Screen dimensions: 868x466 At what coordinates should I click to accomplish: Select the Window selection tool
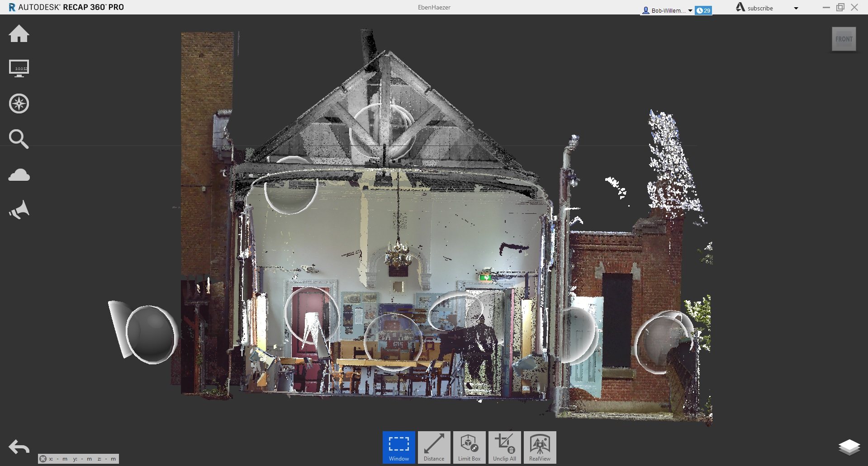(398, 447)
